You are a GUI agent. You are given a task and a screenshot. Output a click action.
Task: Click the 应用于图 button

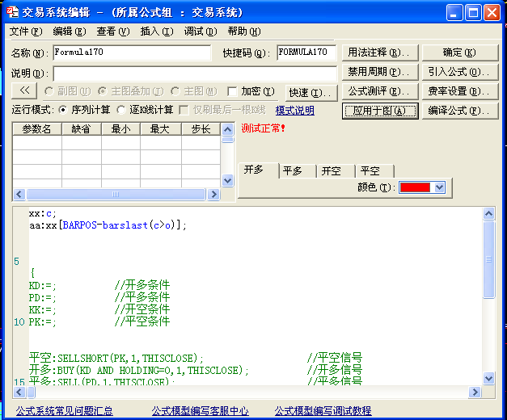point(379,111)
